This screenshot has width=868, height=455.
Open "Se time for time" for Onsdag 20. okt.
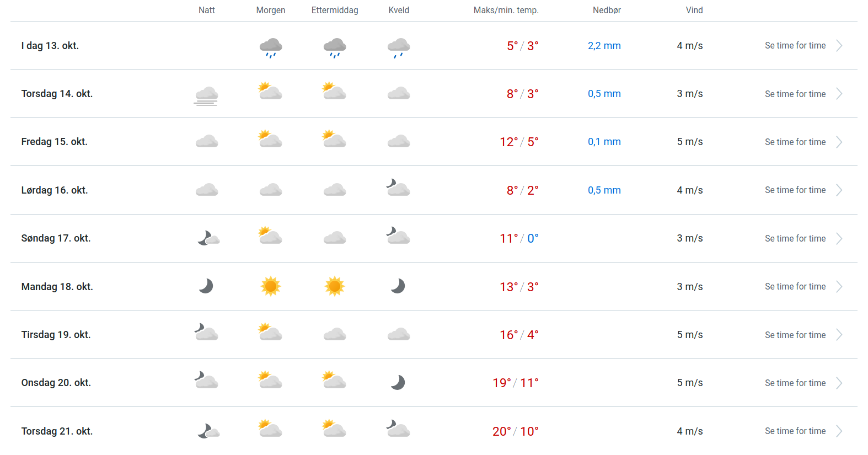click(795, 383)
